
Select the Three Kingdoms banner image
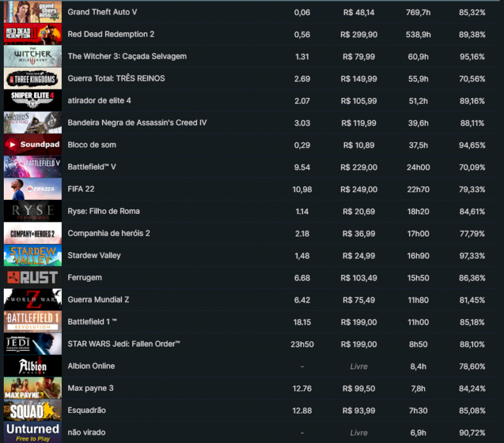33,78
